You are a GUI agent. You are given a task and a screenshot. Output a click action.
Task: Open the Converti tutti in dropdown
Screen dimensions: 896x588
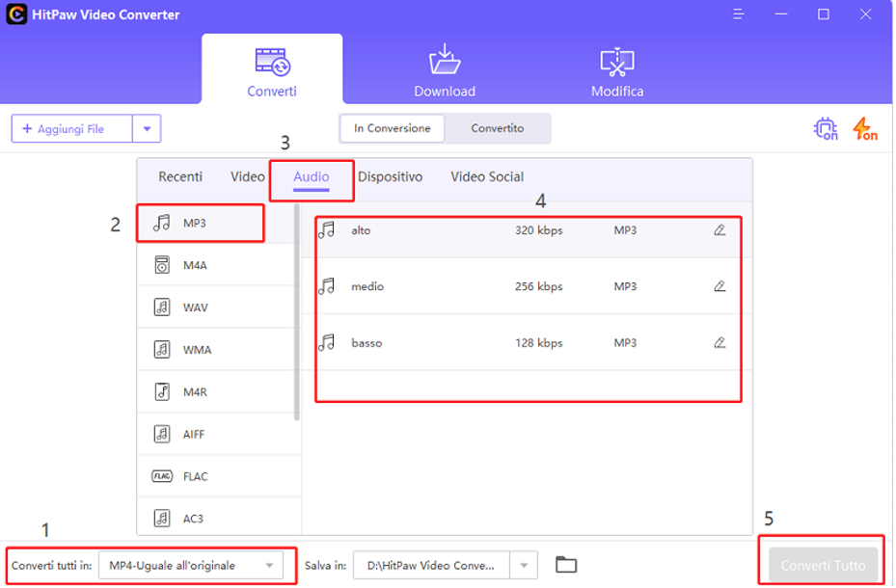pyautogui.click(x=191, y=566)
